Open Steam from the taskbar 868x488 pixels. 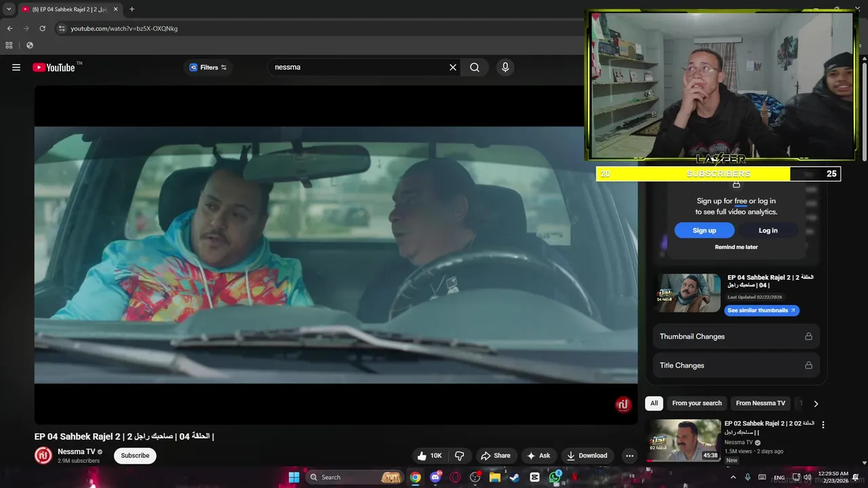point(515,477)
